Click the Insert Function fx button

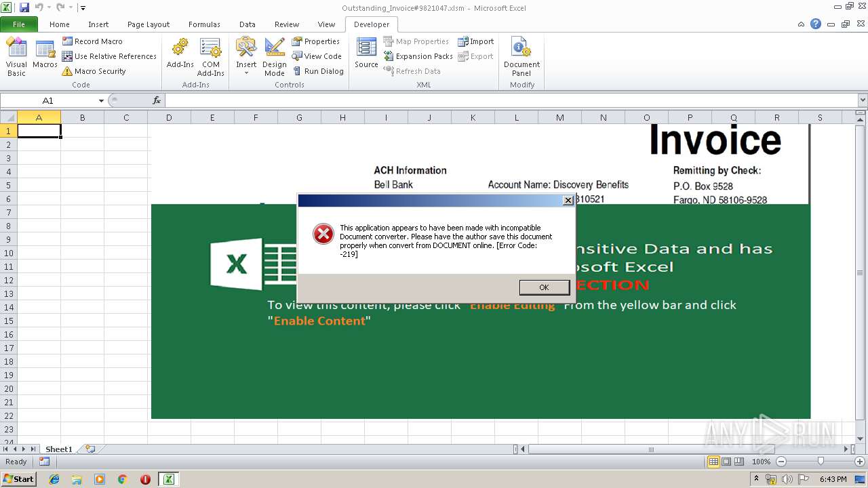157,100
